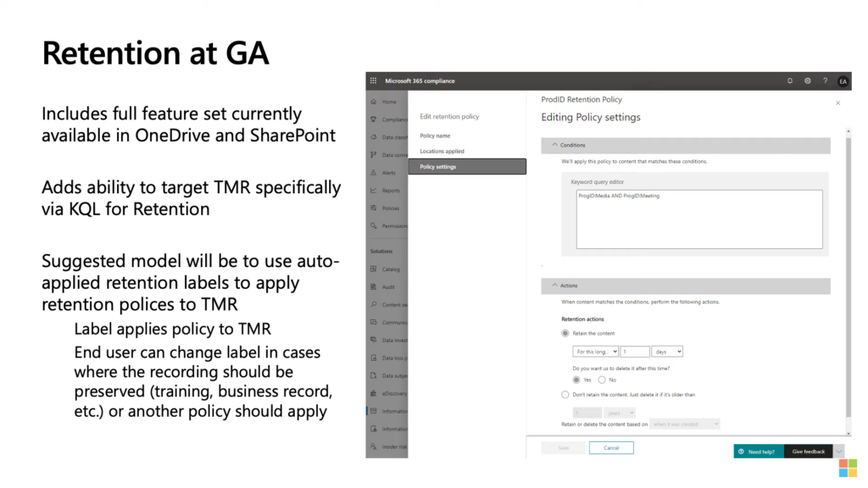
Task: Open Insider risk management icon
Action: pyautogui.click(x=374, y=446)
